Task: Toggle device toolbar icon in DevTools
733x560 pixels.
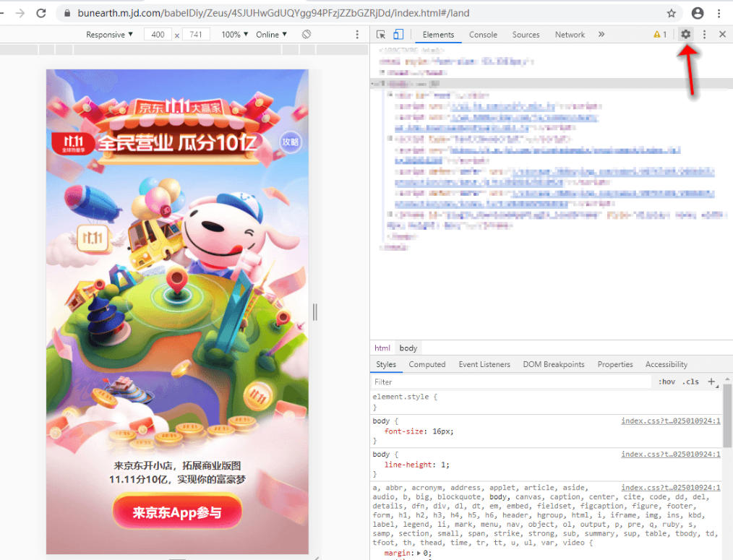Action: (398, 34)
